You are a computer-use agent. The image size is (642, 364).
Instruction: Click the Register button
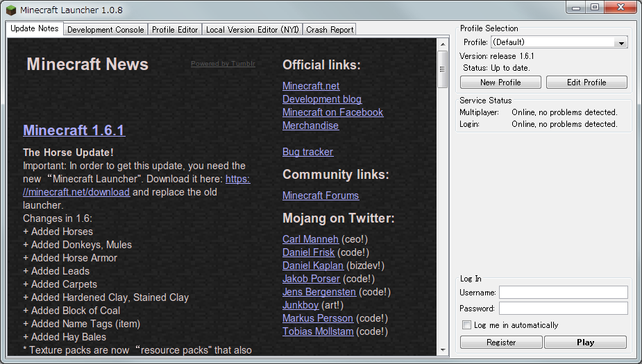click(x=501, y=343)
